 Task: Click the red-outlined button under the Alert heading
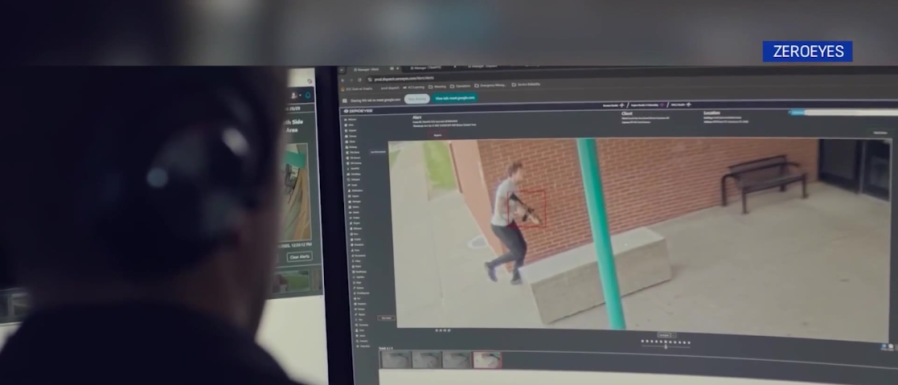click(438, 135)
